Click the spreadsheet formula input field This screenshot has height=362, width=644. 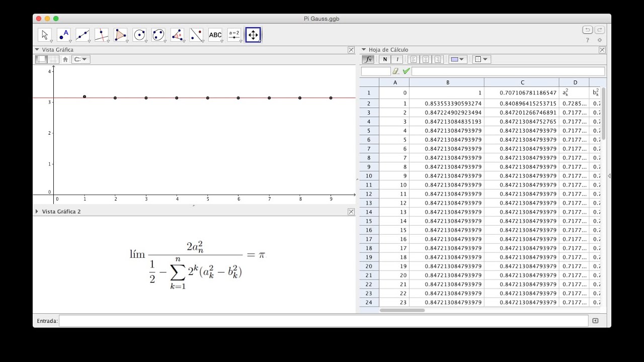click(x=508, y=71)
